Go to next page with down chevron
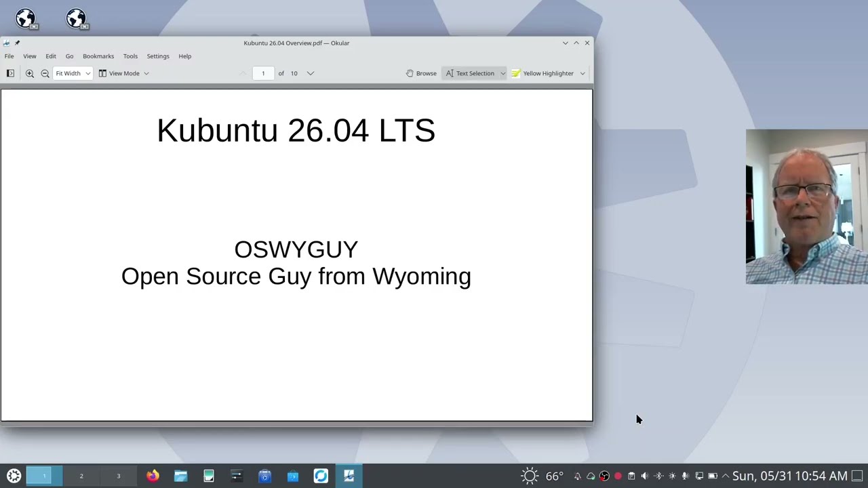The image size is (868, 488). tap(311, 73)
